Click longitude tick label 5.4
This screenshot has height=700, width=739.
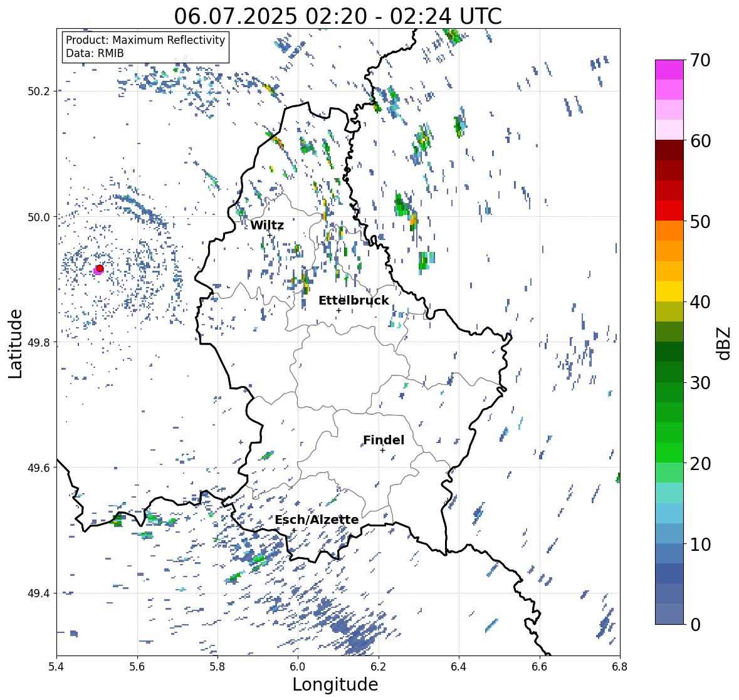[x=56, y=666]
